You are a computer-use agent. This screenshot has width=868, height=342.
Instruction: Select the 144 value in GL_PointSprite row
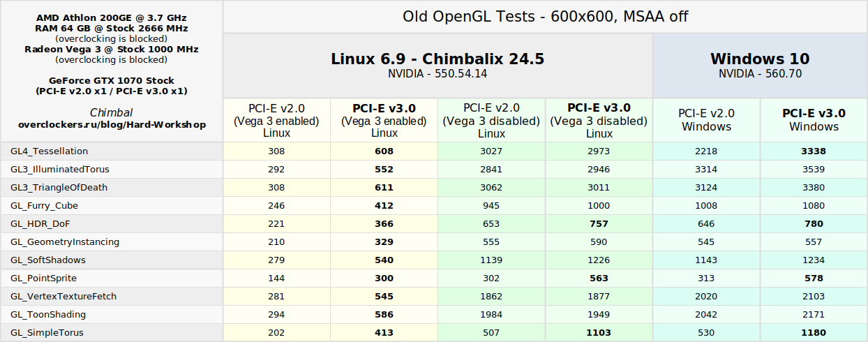point(276,278)
